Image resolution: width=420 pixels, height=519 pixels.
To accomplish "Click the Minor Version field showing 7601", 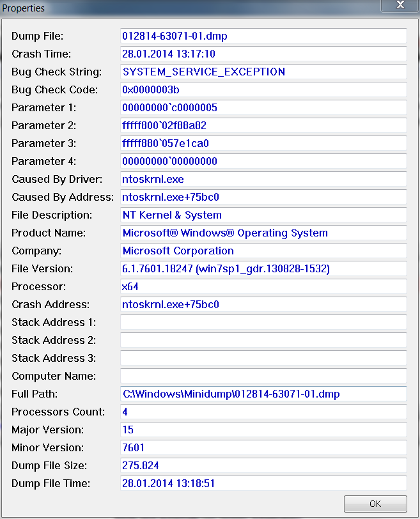I will pyautogui.click(x=263, y=447).
